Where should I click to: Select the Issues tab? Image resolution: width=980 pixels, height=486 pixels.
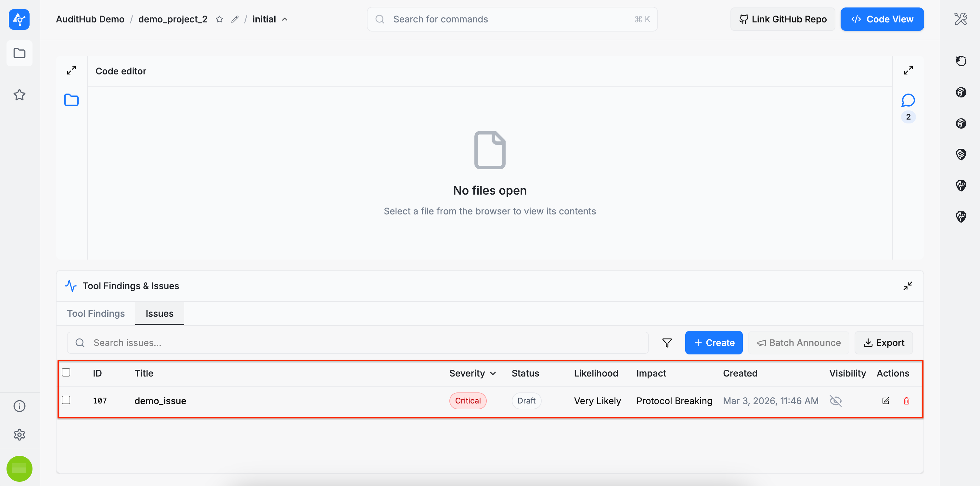click(160, 313)
